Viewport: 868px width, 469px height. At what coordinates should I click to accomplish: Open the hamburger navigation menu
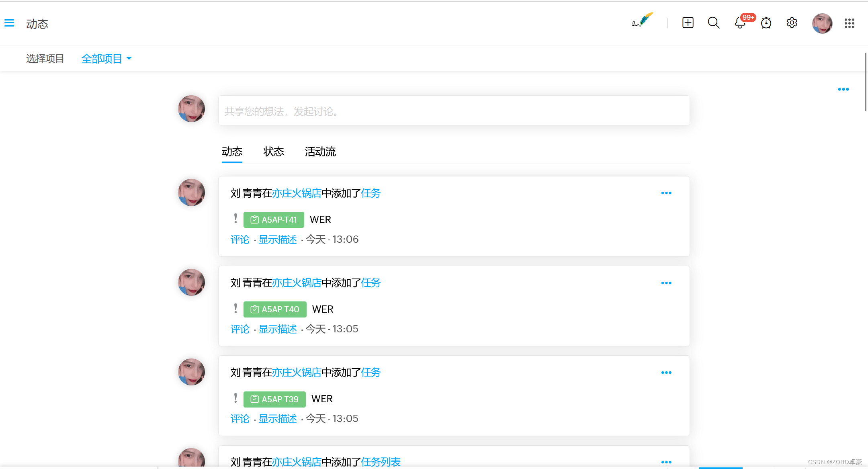[x=9, y=23]
